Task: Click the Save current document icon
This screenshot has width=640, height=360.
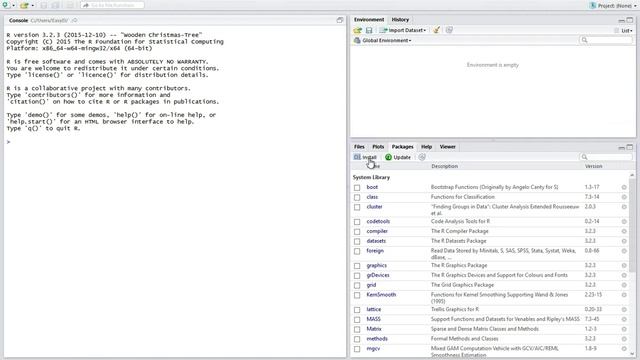Action: (44, 5)
